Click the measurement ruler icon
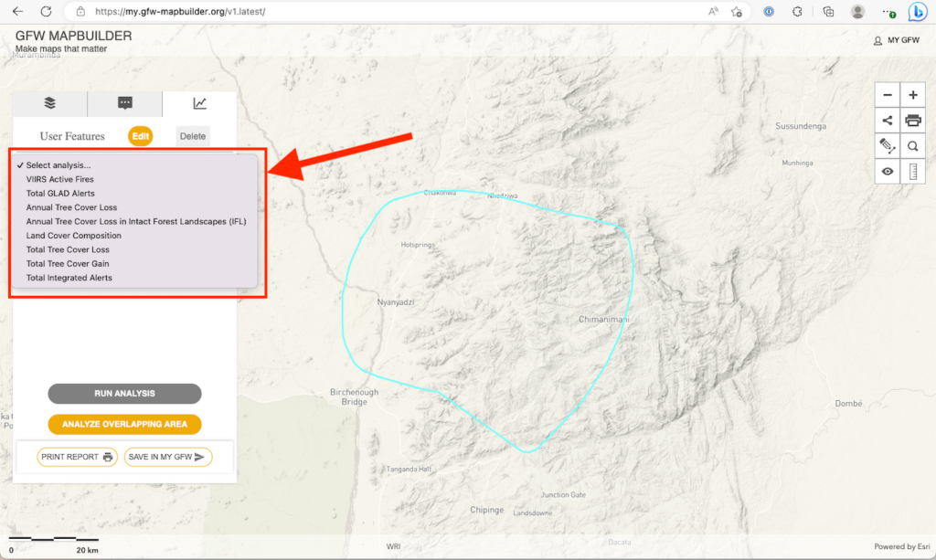This screenshot has height=560, width=936. coord(913,171)
